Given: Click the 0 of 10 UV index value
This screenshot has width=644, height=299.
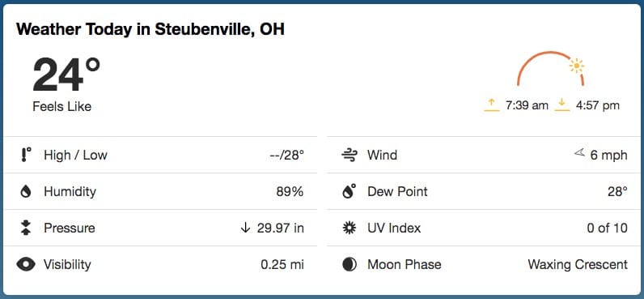Looking at the screenshot, I should (607, 228).
